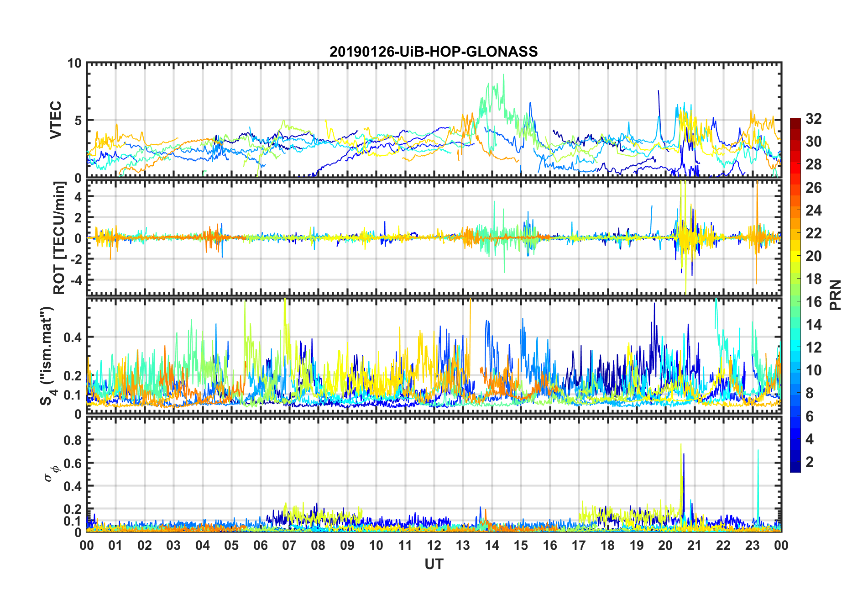Viewport: 868px width, 590px height.
Task: Select x-axis tick label 11
Action: tap(405, 545)
